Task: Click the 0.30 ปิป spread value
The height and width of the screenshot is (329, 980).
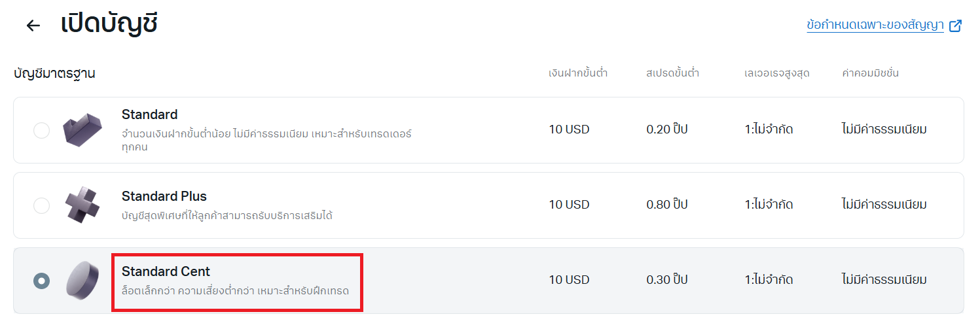Action: 667,280
